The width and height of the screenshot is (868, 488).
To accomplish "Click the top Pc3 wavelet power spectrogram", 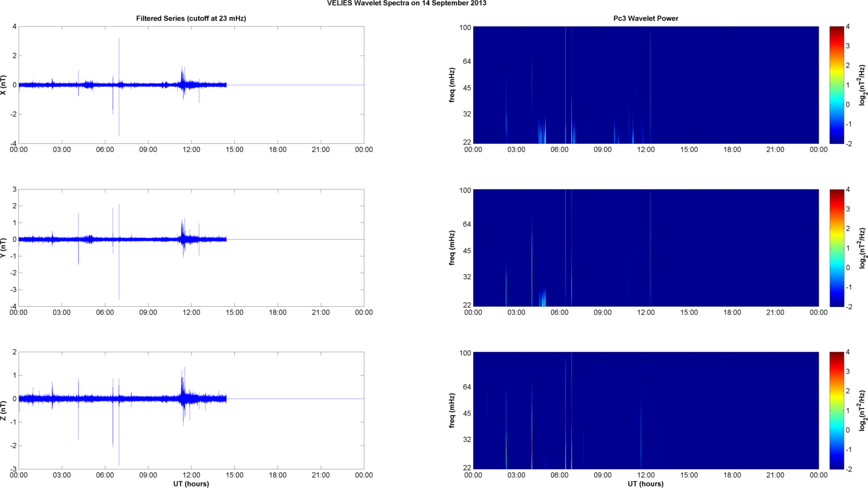I will pyautogui.click(x=646, y=85).
